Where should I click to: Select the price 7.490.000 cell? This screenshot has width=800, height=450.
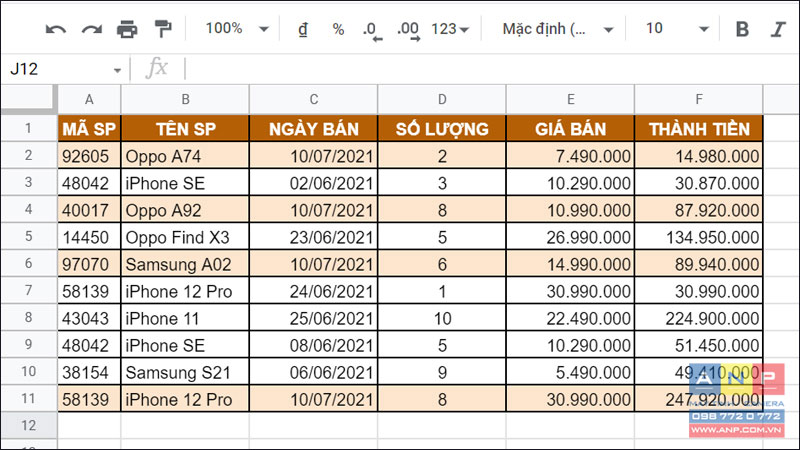point(570,156)
